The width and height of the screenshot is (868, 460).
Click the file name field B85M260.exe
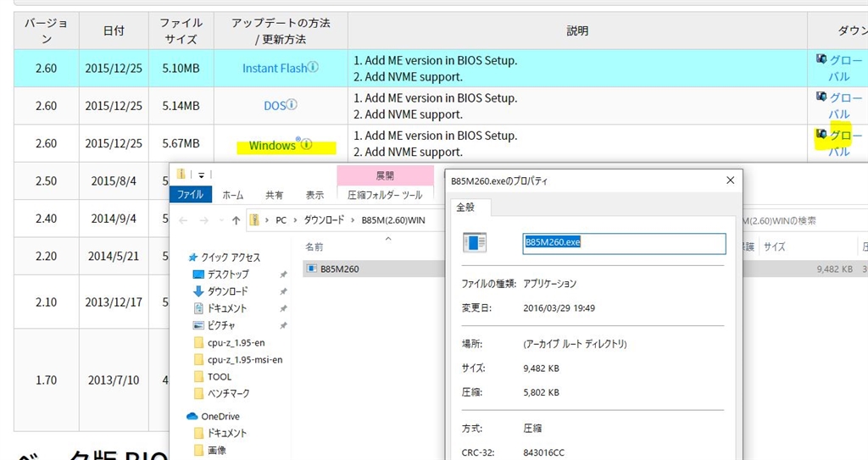coord(624,242)
